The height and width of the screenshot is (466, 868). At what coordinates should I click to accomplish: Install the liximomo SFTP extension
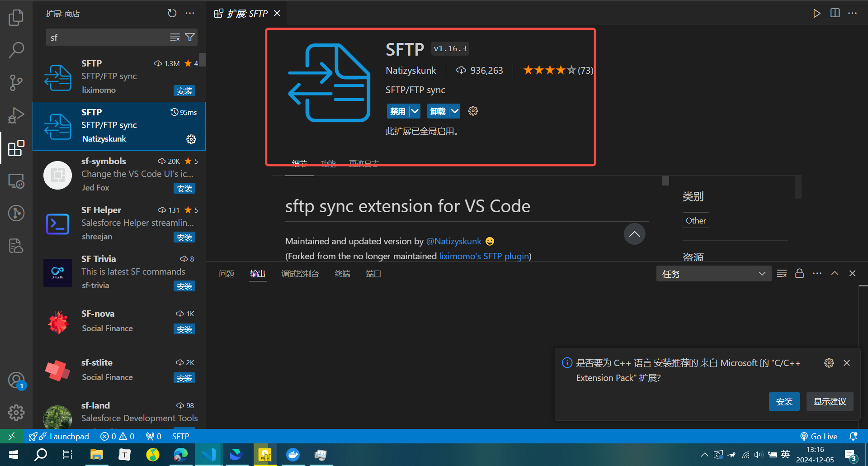(184, 90)
